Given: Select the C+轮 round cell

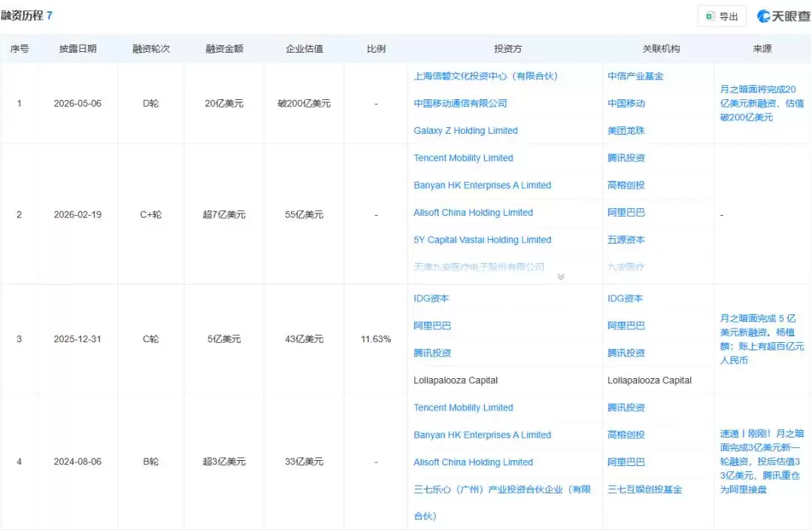Looking at the screenshot, I should pos(150,215).
